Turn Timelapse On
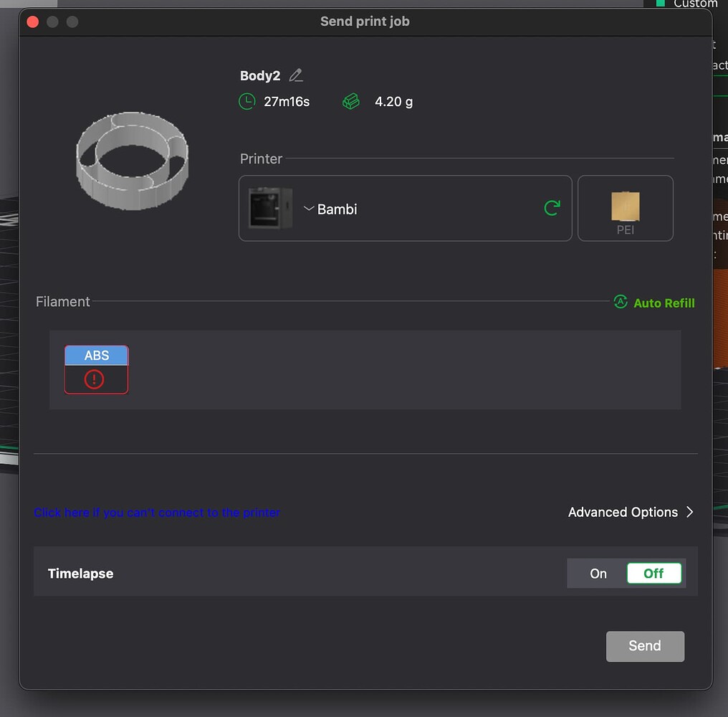Viewport: 728px width, 717px height. (598, 574)
